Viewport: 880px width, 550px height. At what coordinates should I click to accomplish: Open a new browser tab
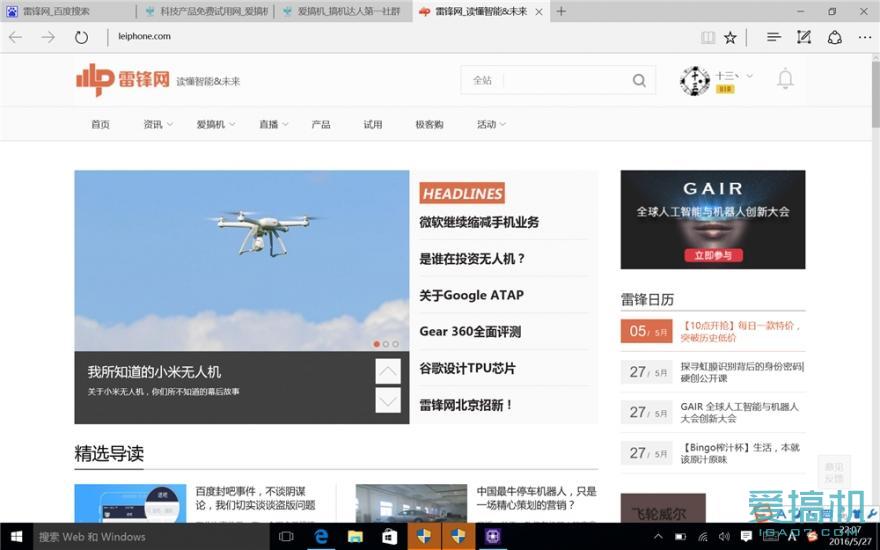[561, 11]
